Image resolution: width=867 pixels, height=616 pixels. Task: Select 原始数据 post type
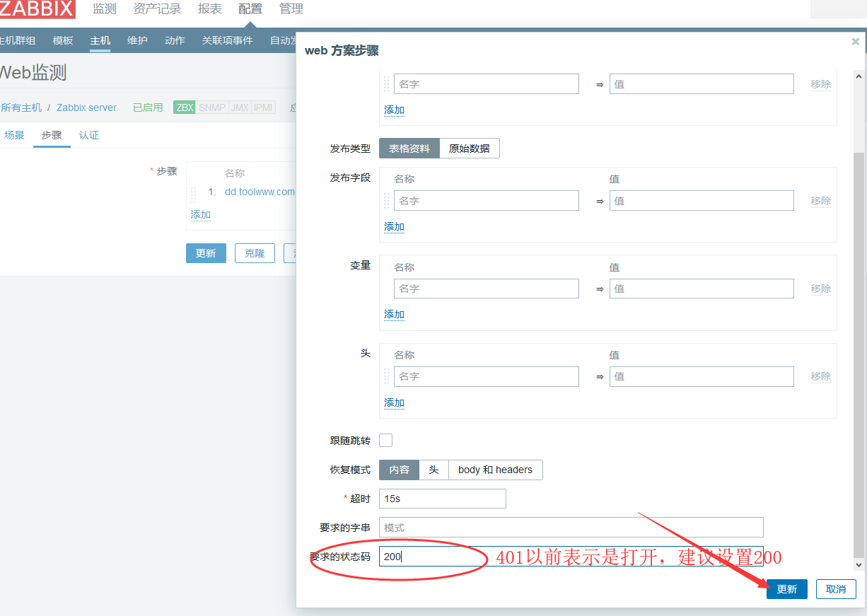coord(470,149)
